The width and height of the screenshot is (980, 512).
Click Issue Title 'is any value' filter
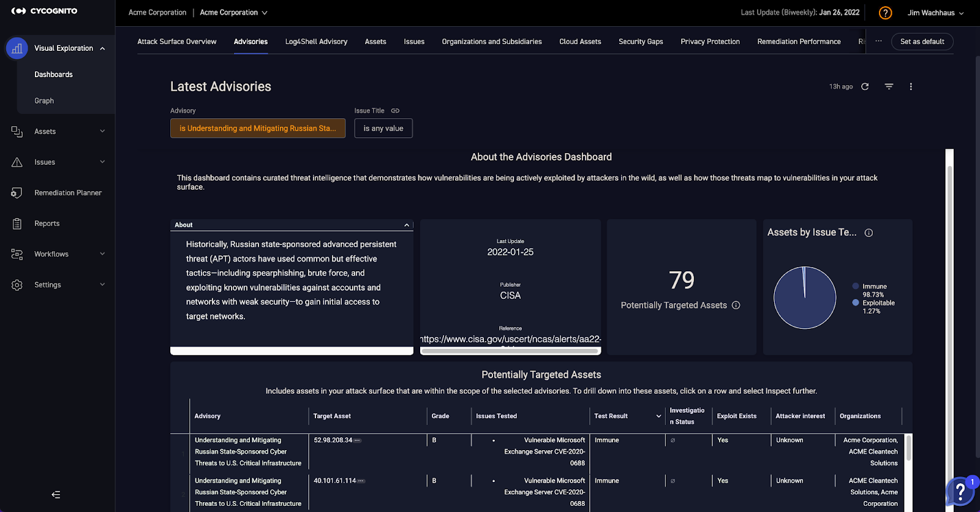click(x=383, y=128)
